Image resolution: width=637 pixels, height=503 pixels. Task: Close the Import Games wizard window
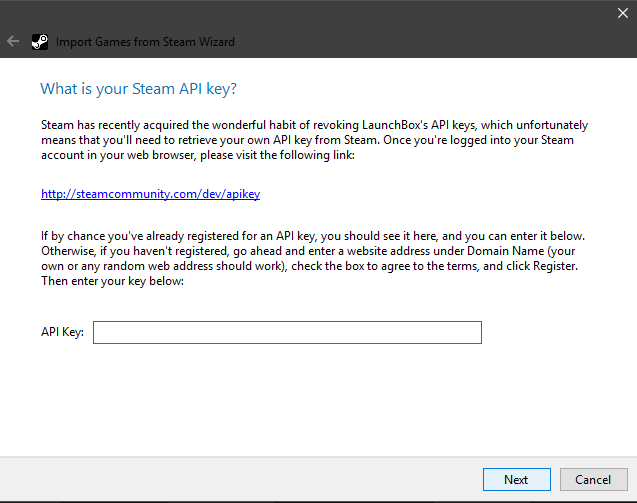(x=622, y=13)
